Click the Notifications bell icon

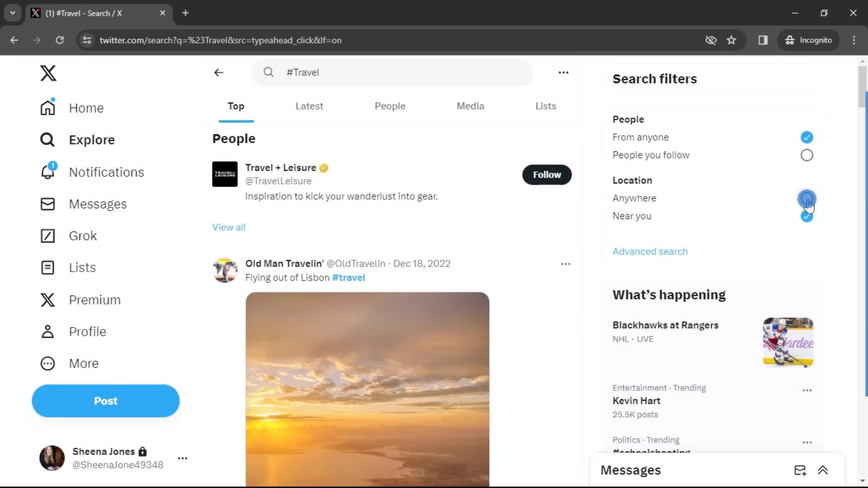point(47,172)
